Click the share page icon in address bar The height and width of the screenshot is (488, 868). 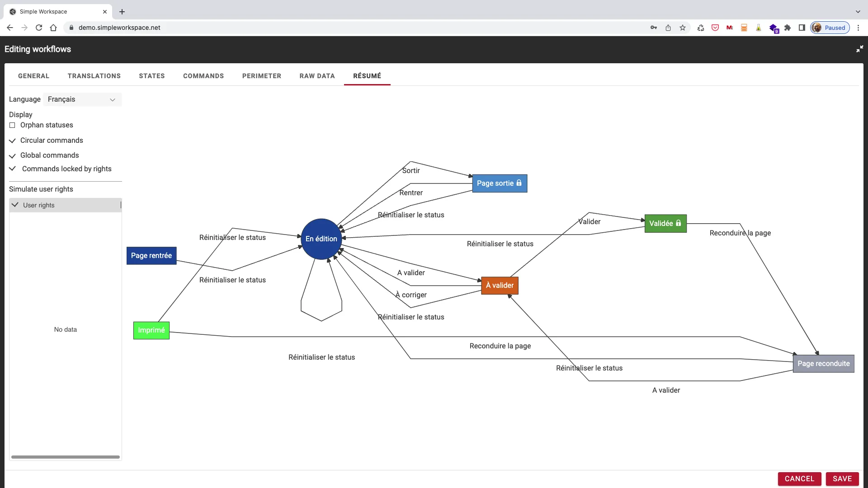(x=668, y=28)
